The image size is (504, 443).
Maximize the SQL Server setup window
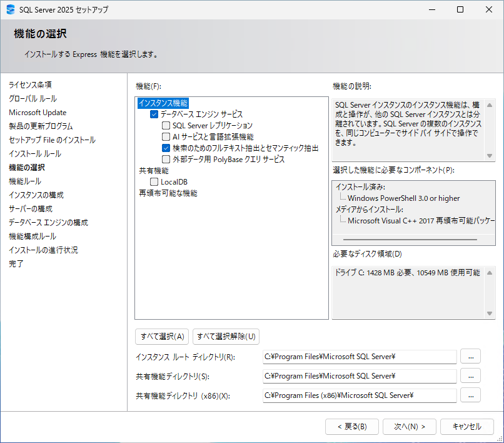coord(460,9)
